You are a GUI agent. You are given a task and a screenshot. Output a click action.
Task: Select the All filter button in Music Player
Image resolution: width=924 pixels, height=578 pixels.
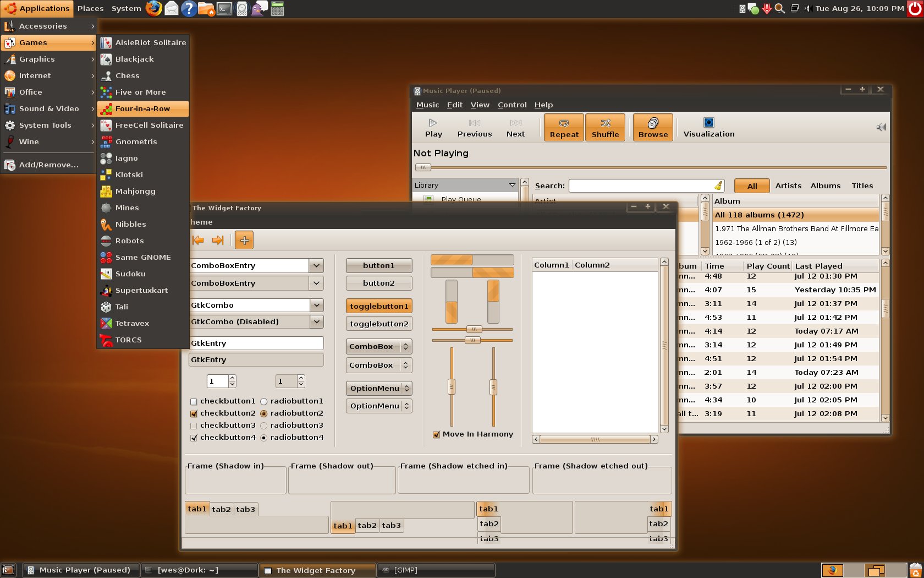tap(752, 186)
